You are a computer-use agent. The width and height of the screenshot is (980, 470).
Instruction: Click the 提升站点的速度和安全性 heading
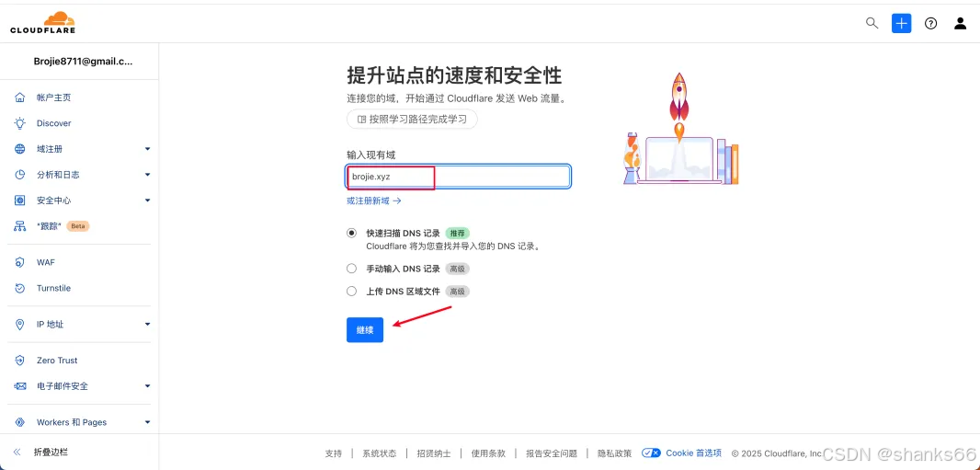tap(454, 75)
